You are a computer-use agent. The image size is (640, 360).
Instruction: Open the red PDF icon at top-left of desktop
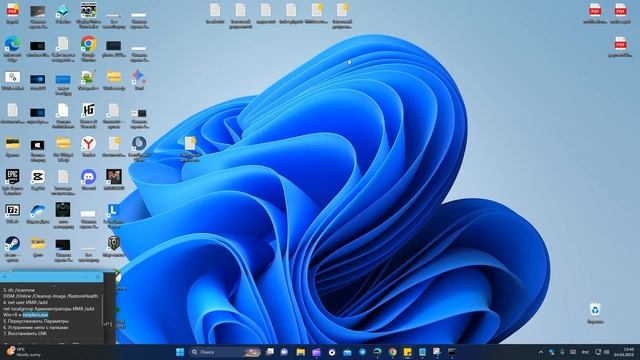coord(12,10)
